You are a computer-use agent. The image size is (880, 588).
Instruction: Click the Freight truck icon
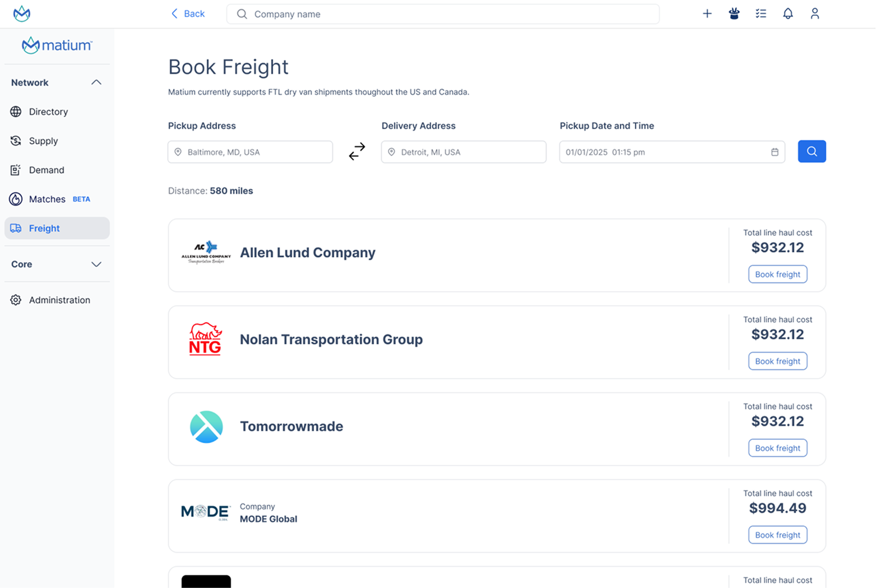tap(16, 228)
